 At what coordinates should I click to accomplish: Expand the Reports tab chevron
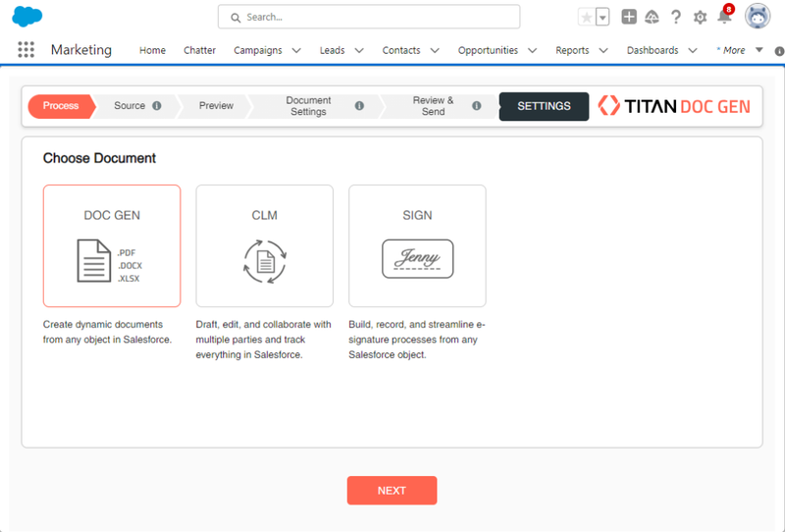(603, 50)
